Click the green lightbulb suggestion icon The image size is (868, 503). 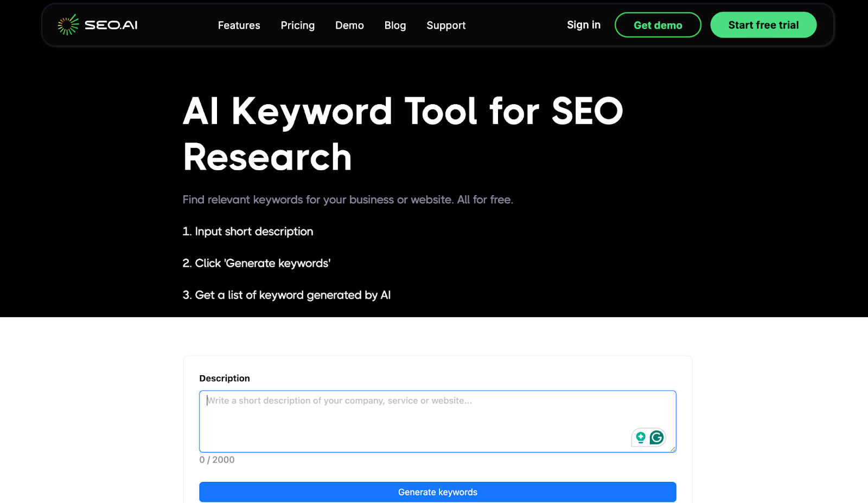tap(641, 437)
